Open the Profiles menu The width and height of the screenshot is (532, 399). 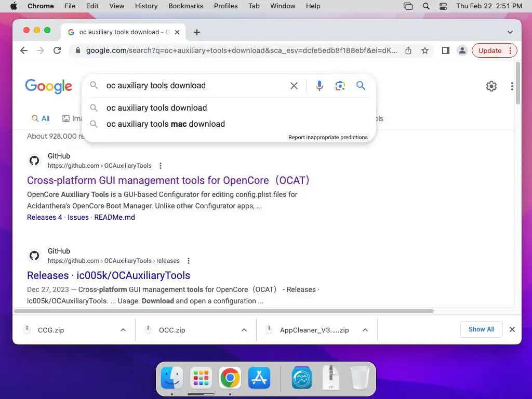pos(225,6)
